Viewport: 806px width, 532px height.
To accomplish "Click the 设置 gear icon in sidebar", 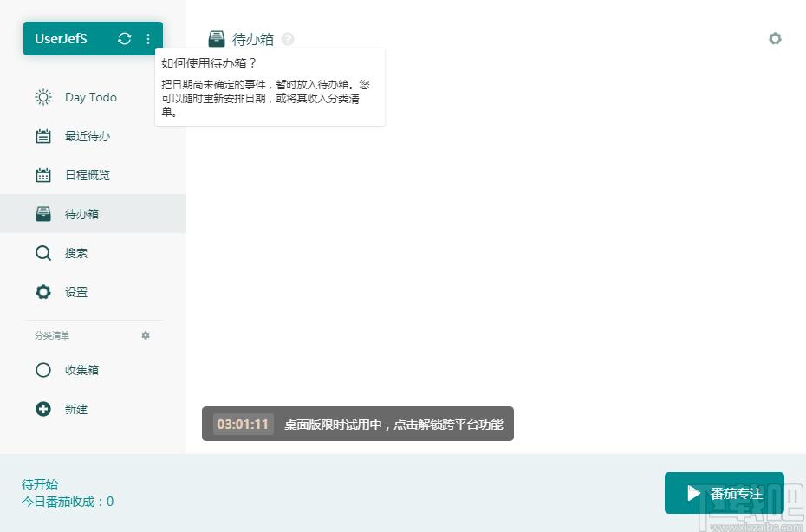I will [x=43, y=292].
